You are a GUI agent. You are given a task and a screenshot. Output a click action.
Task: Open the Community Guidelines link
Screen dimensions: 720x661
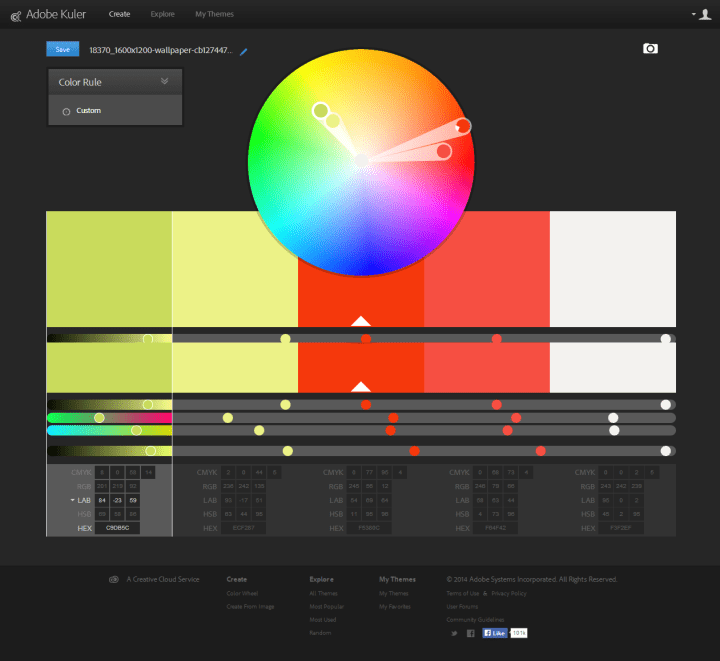[x=475, y=620]
